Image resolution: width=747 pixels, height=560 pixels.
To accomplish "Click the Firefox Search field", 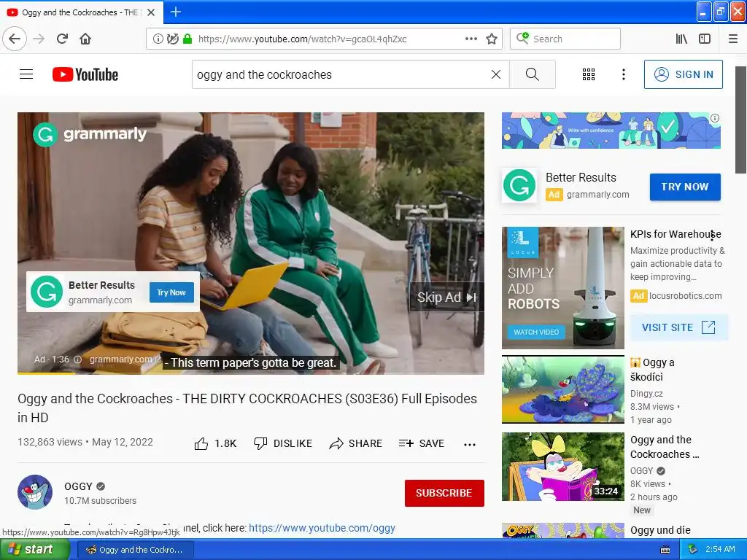I will [x=565, y=39].
